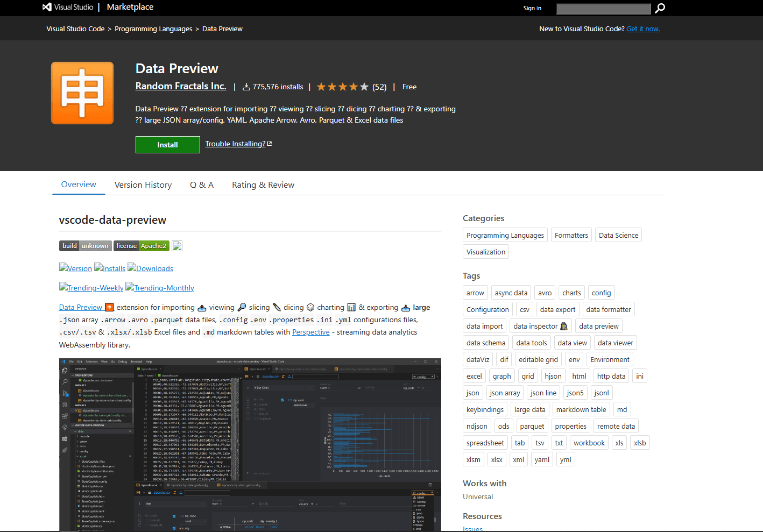Open the Perspective link
763x532 pixels.
click(311, 332)
